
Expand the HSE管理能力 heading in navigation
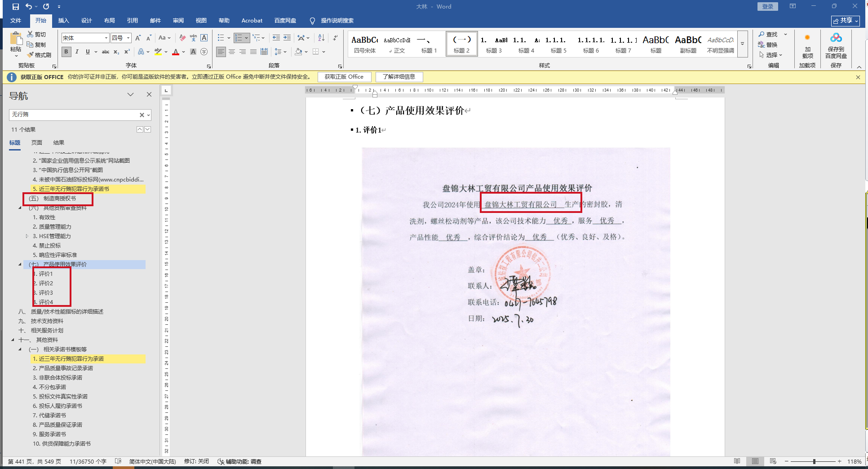pyautogui.click(x=27, y=236)
